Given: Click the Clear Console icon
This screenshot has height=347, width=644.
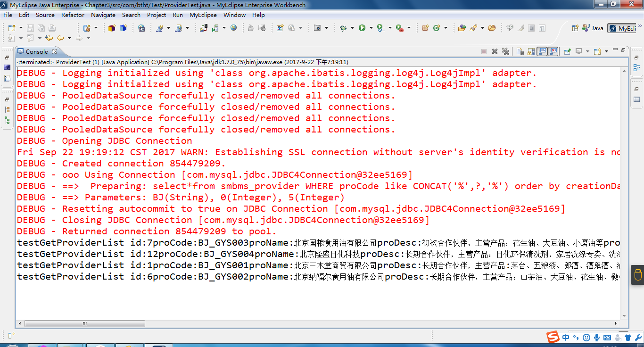Looking at the screenshot, I should click(520, 51).
